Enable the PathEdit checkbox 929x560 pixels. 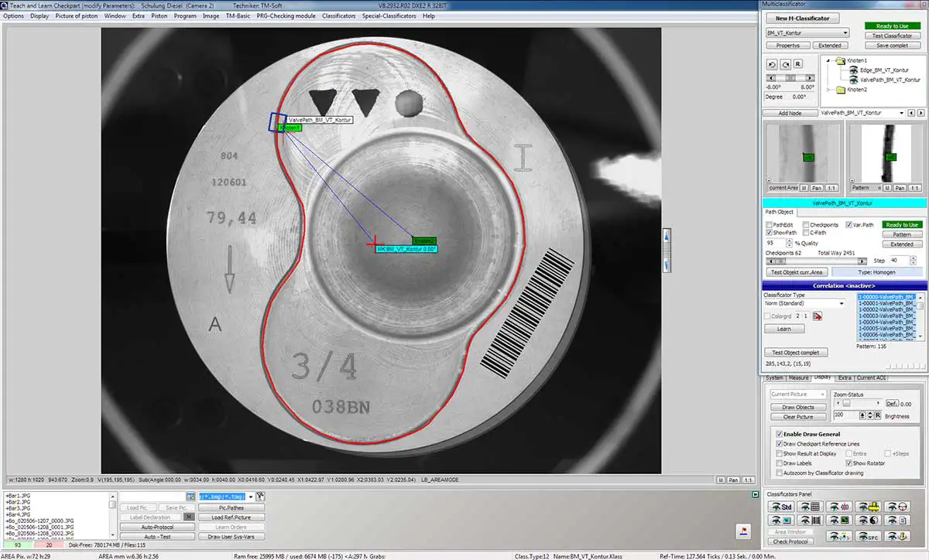(x=770, y=224)
